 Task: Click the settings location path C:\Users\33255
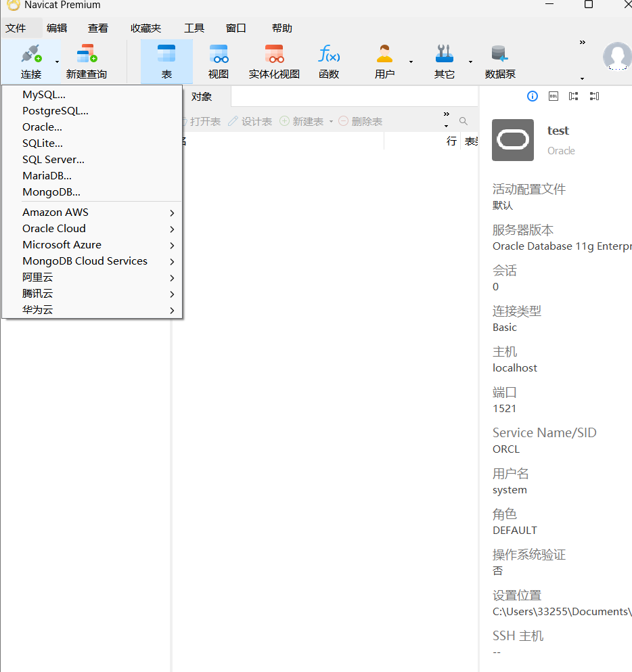coord(562,612)
